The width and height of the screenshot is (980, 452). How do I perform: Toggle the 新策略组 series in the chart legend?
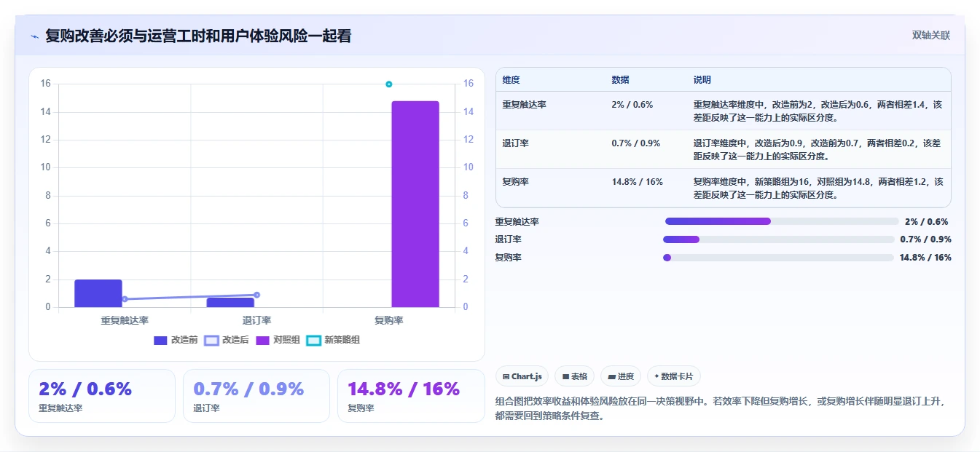pyautogui.click(x=333, y=340)
